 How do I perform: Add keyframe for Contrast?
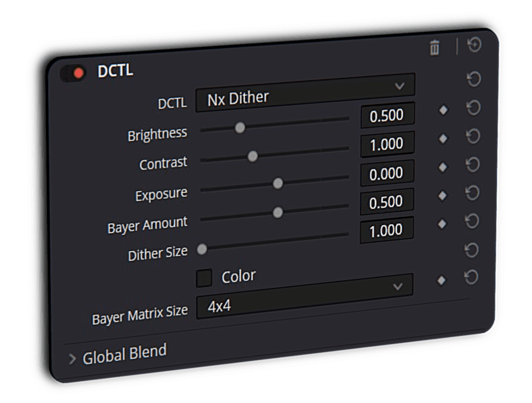click(443, 138)
